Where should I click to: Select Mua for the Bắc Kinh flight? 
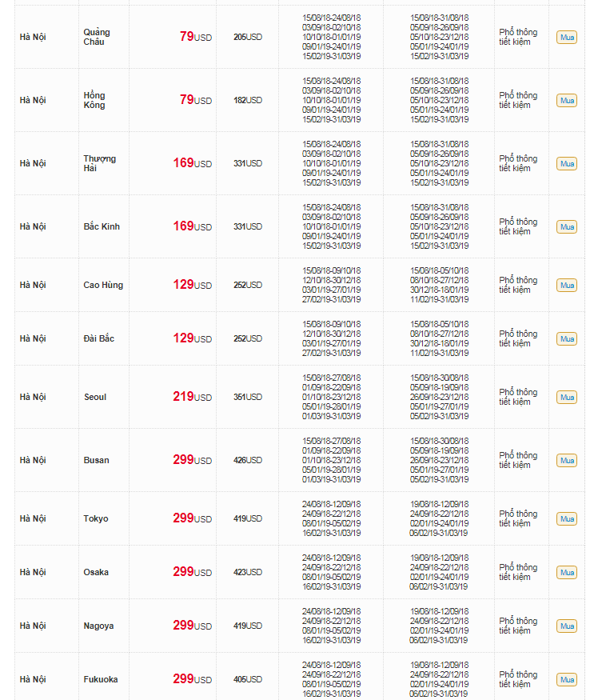pyautogui.click(x=566, y=226)
